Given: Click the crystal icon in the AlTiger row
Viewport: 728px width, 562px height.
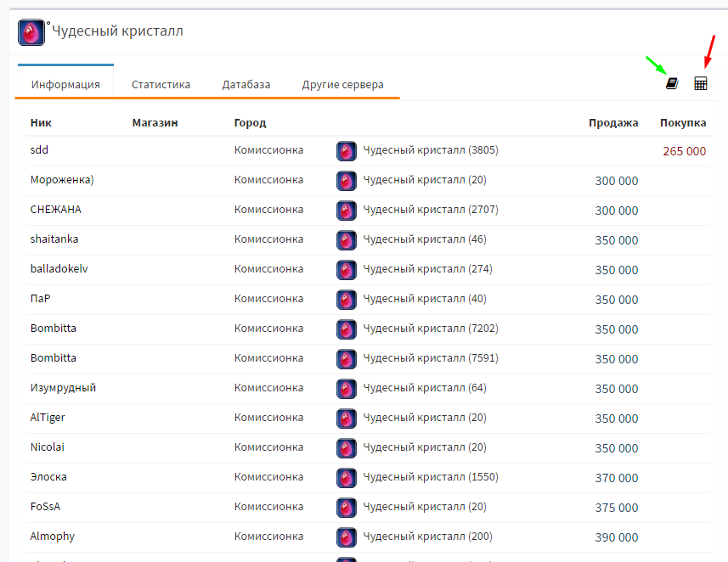Looking at the screenshot, I should tap(347, 419).
